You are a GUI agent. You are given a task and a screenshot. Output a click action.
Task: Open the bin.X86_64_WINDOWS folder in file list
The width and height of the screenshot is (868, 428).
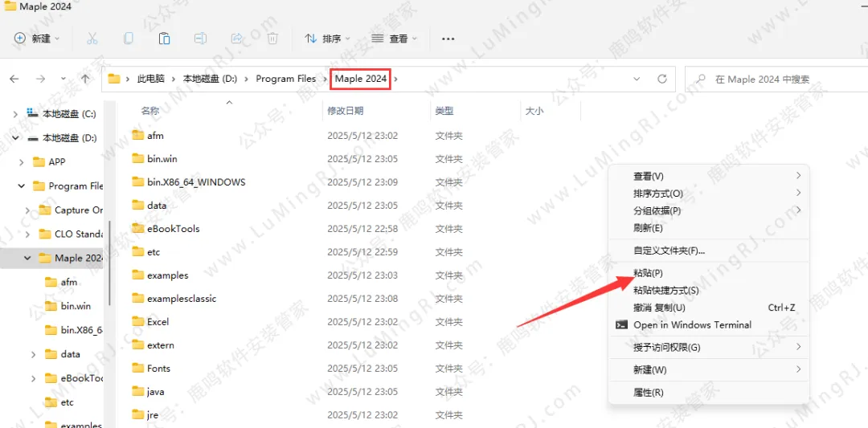196,182
